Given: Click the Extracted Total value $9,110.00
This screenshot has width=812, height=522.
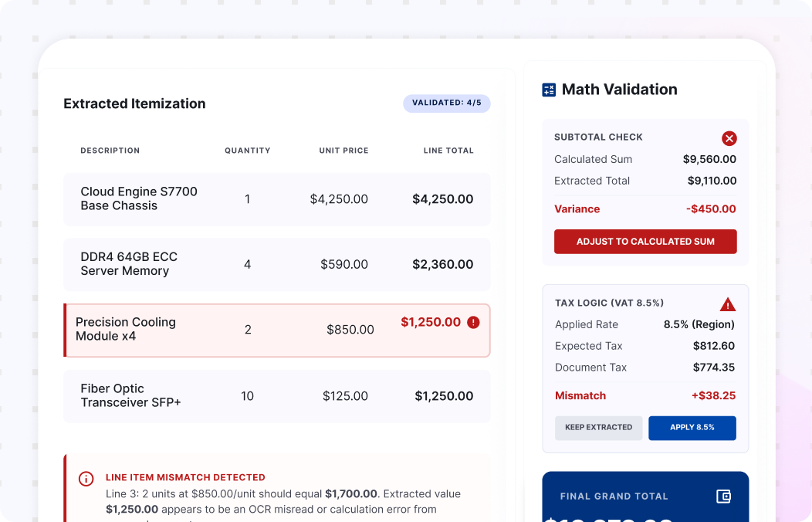Looking at the screenshot, I should 712,181.
